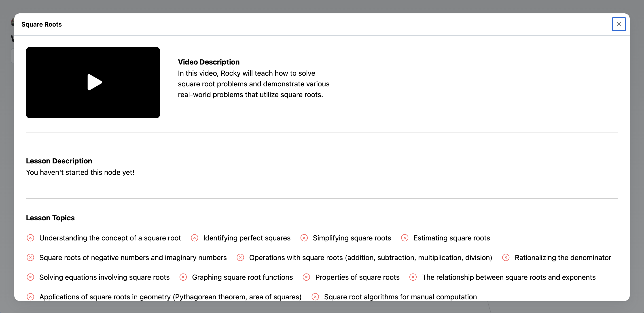Click the Lesson Topics heading
Image resolution: width=644 pixels, height=313 pixels.
(50, 218)
